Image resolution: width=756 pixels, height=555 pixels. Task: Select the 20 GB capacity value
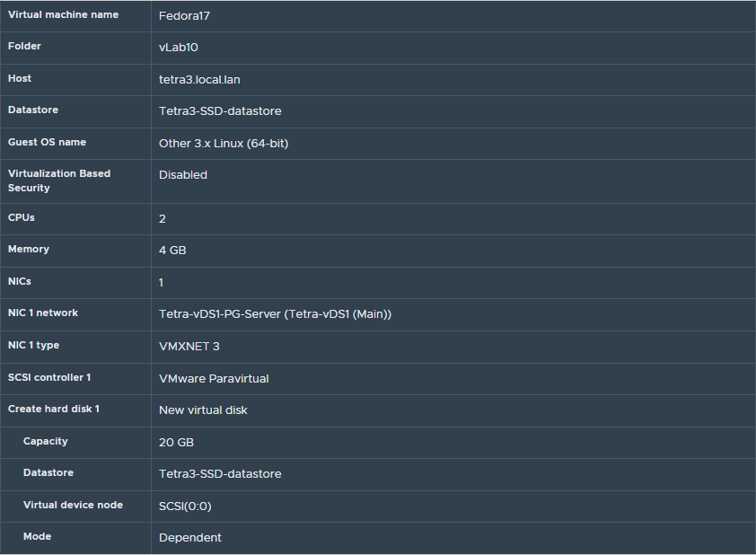point(176,443)
